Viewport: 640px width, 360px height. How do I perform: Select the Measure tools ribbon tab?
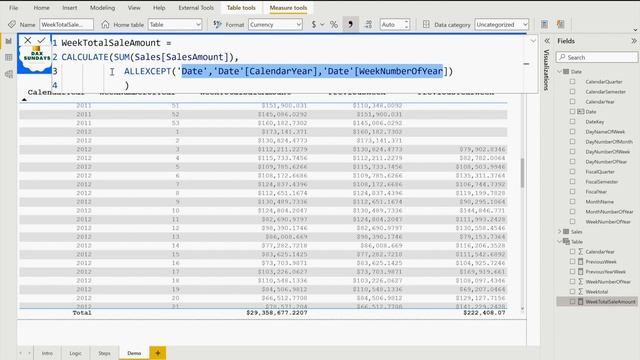pyautogui.click(x=288, y=8)
